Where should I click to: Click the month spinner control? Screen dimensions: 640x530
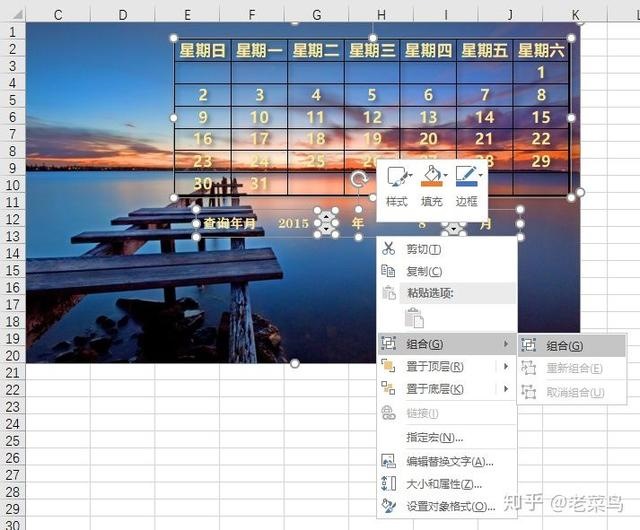coord(453,229)
